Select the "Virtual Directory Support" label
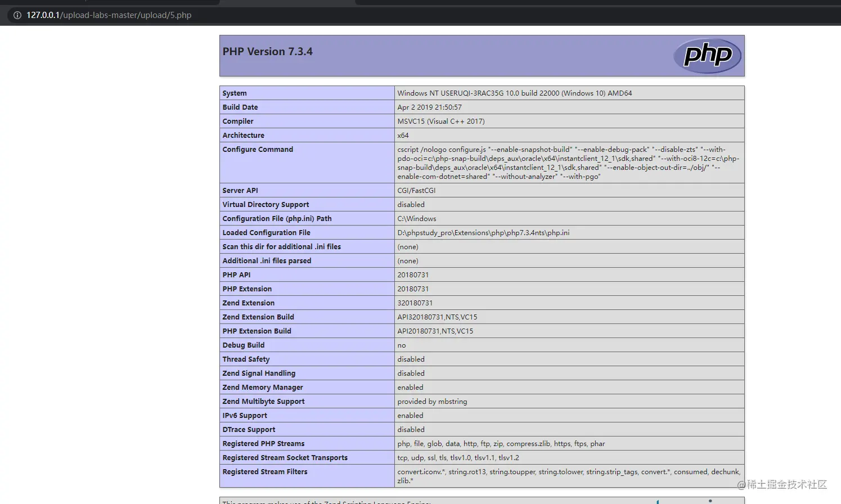841x504 pixels. pos(266,205)
